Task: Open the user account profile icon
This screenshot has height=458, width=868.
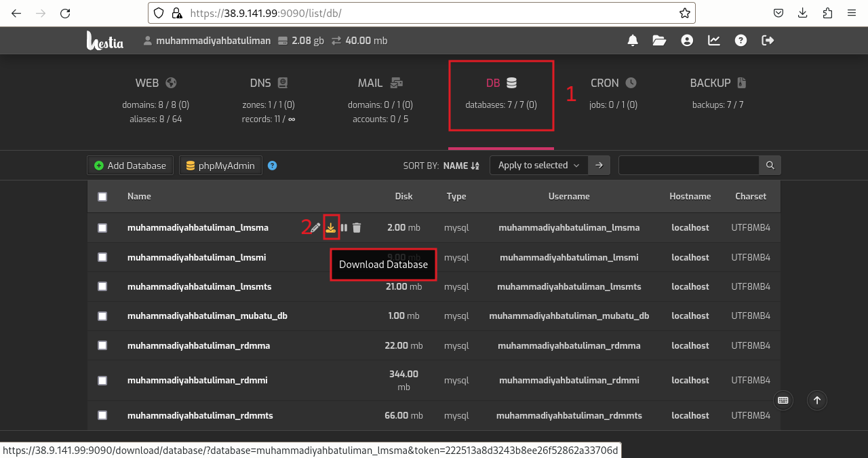Action: pos(687,41)
